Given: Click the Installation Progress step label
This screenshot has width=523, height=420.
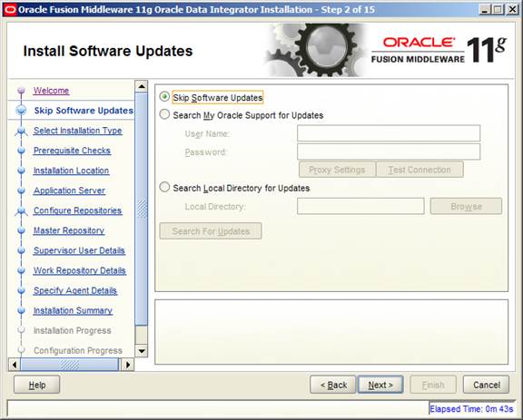Looking at the screenshot, I should [72, 330].
